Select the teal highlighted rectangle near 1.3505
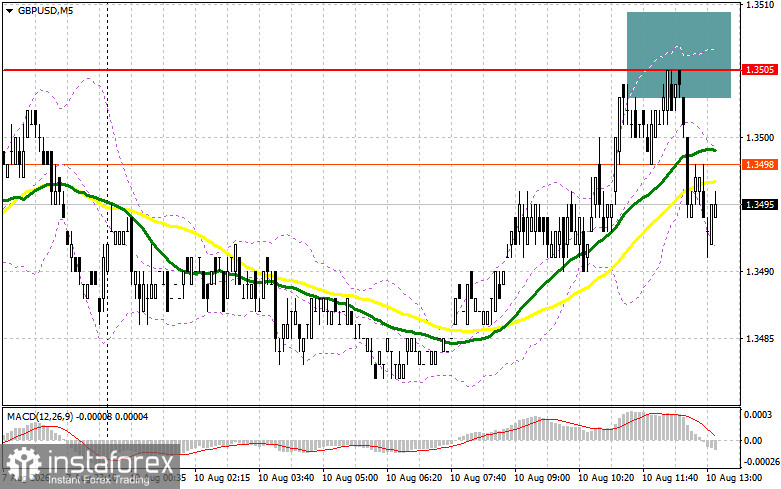Screen dimensions: 781x489 pos(679,55)
